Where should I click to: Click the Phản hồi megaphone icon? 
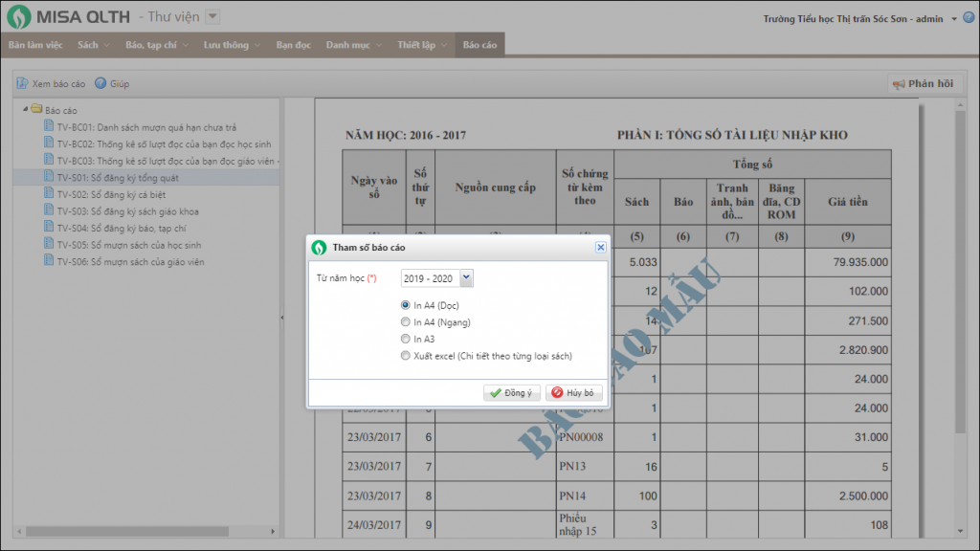coord(899,84)
